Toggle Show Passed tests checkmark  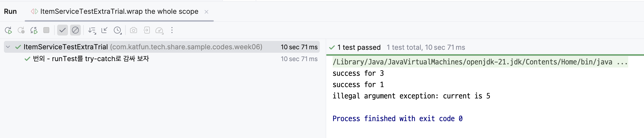[63, 30]
